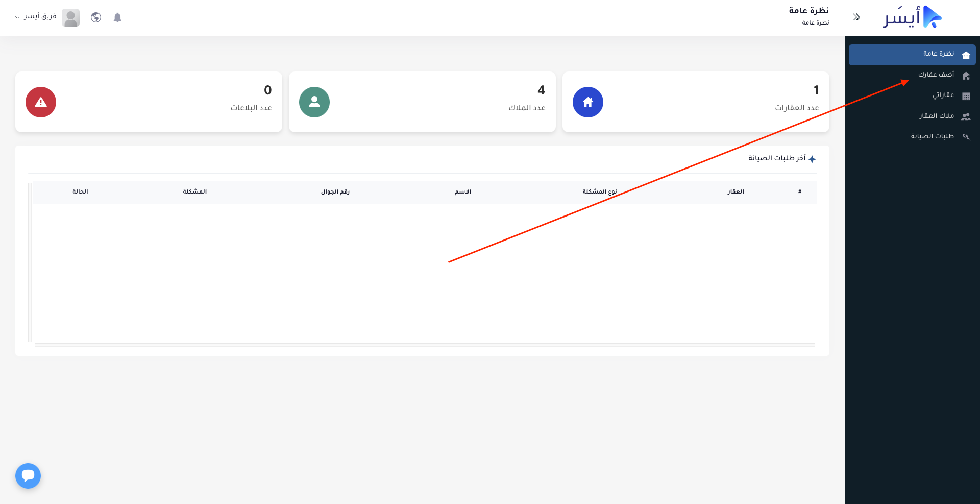Screen dimensions: 980x504
Task: Click عدد الملاك label
Action: pos(527,108)
